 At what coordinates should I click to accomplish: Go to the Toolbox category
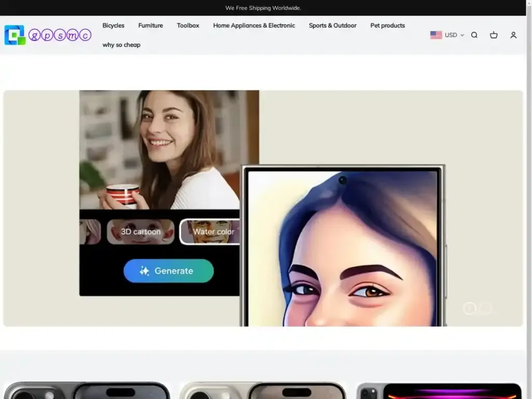(188, 25)
